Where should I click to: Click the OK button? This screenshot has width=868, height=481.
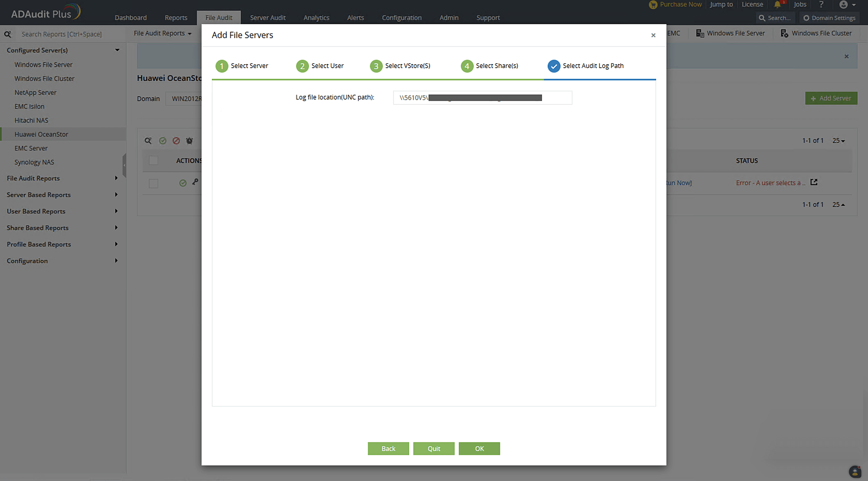tap(479, 448)
